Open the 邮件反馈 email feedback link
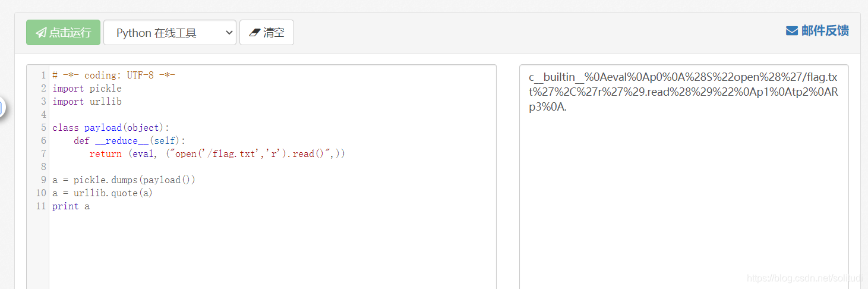This screenshot has width=868, height=289. click(x=818, y=31)
